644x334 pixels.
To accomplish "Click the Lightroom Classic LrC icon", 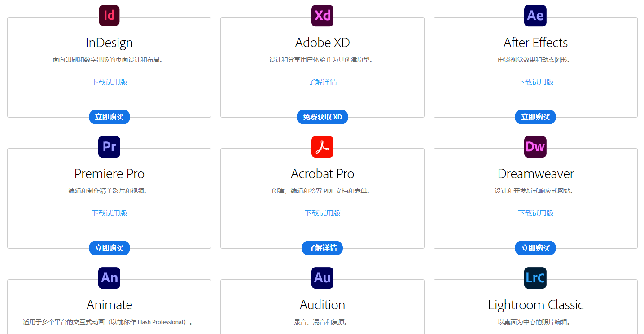I will [x=535, y=278].
